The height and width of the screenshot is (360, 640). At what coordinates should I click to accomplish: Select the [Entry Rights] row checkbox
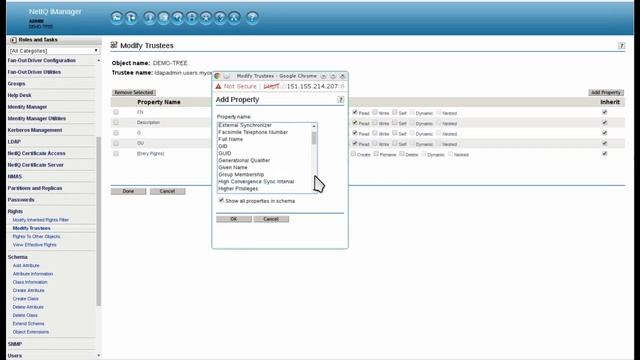[x=116, y=154]
